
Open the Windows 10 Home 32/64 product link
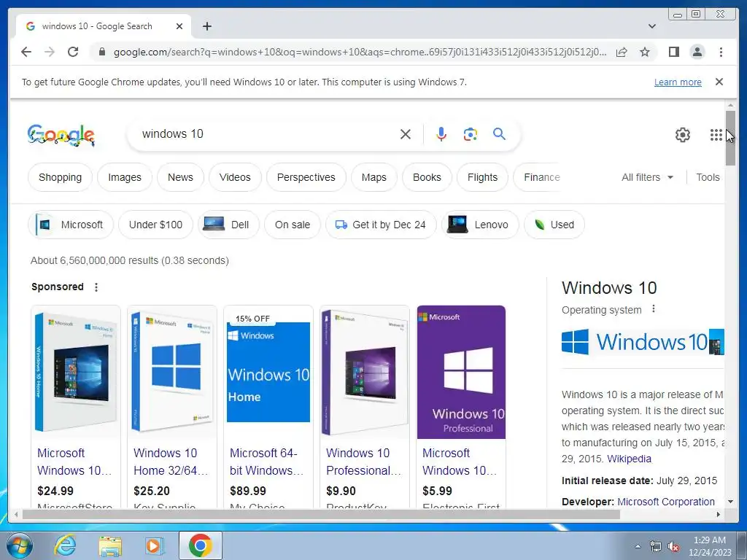[171, 462]
